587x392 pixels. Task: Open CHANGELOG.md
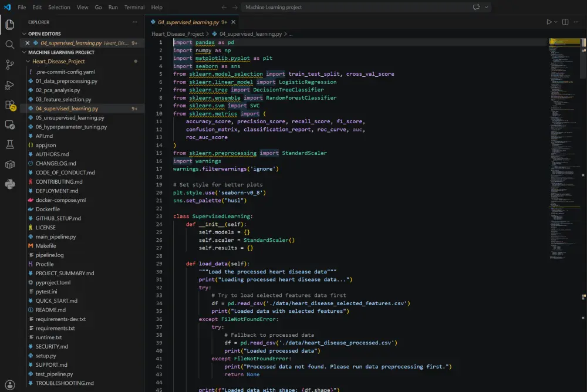pos(56,163)
